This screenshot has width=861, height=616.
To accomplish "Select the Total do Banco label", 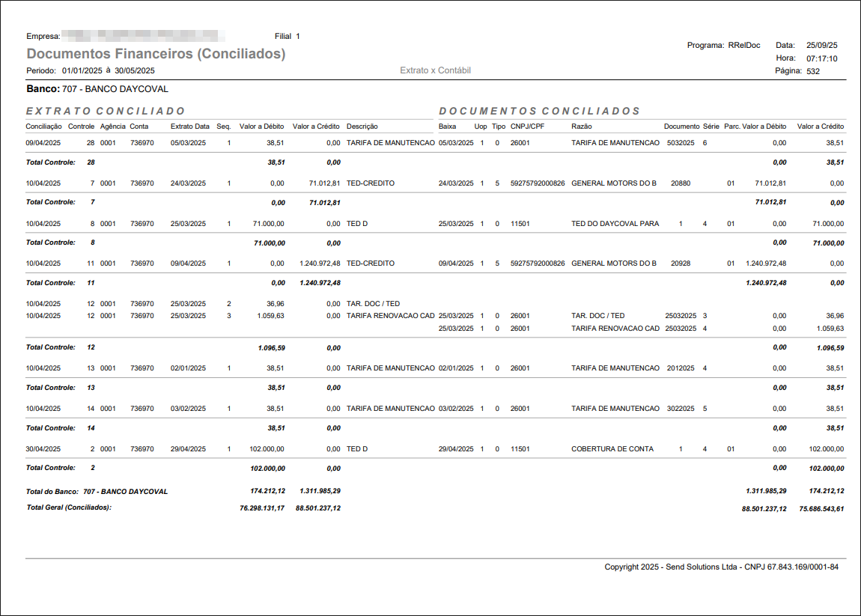I will coord(97,492).
